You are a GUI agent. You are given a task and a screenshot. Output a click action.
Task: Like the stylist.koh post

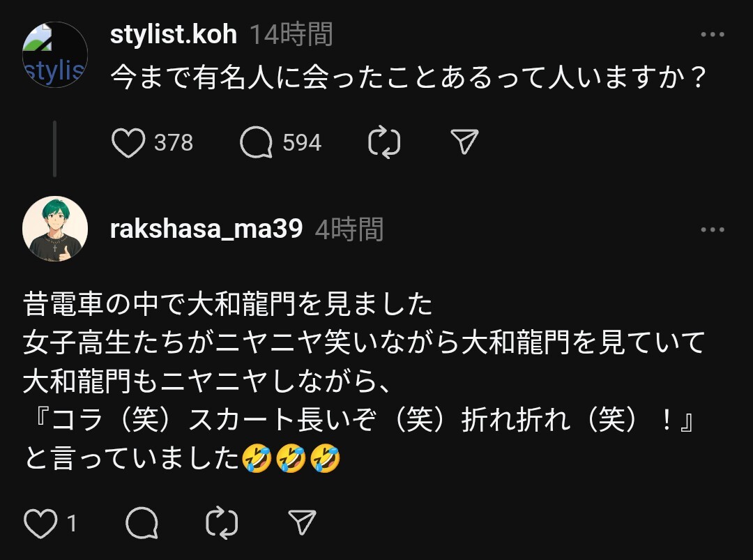click(128, 143)
